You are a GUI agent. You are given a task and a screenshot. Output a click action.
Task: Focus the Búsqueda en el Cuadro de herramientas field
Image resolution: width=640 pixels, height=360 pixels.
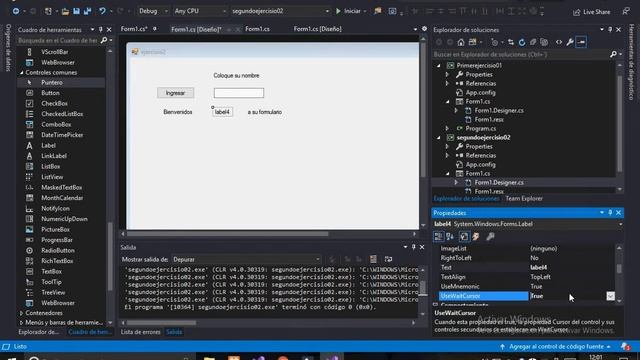tap(58, 40)
